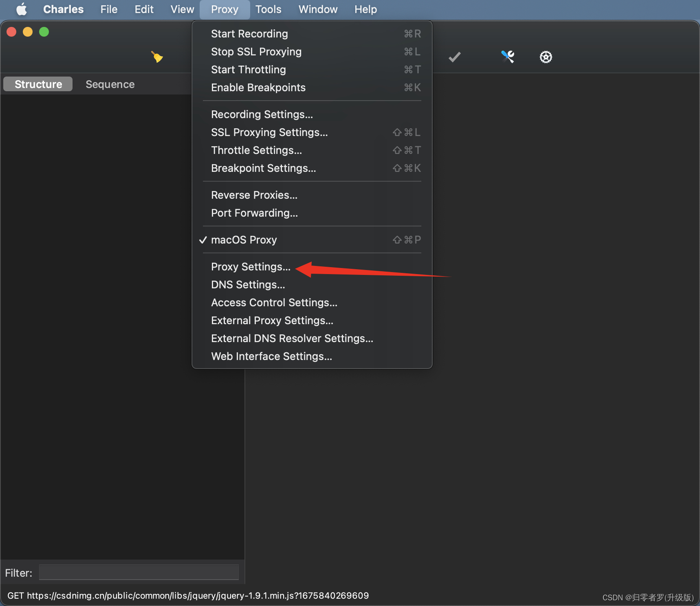Open Proxy Settings… menu item
Screen dimensions: 700x606
click(x=312, y=267)
